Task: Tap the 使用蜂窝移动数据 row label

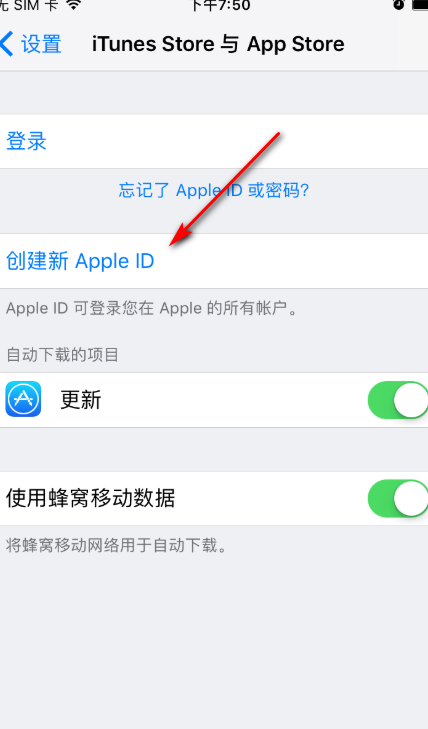Action: [91, 498]
